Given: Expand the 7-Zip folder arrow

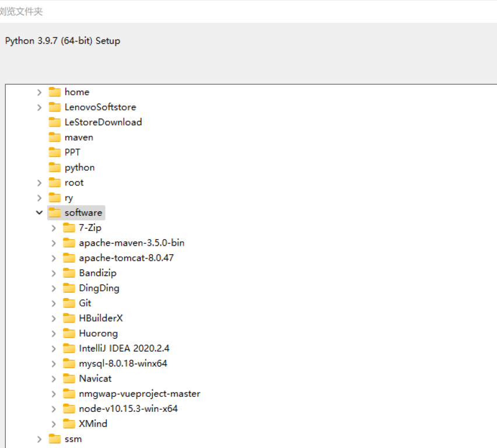Looking at the screenshot, I should tap(54, 228).
